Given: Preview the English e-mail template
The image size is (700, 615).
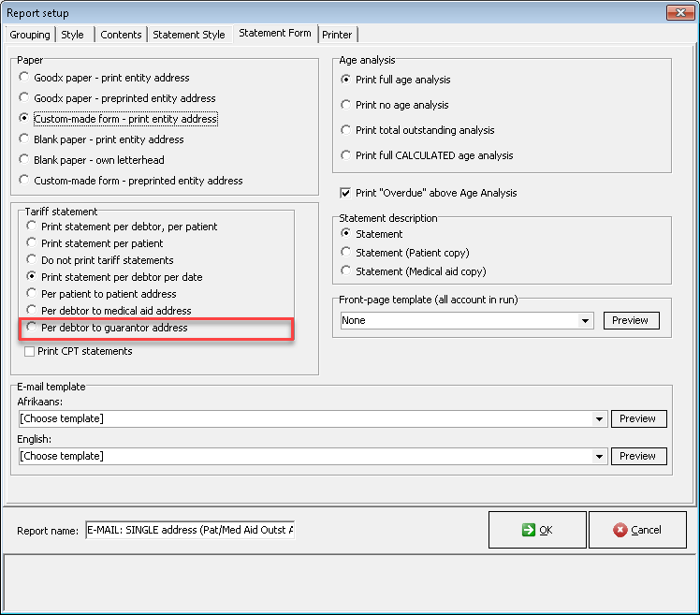Looking at the screenshot, I should click(x=638, y=457).
